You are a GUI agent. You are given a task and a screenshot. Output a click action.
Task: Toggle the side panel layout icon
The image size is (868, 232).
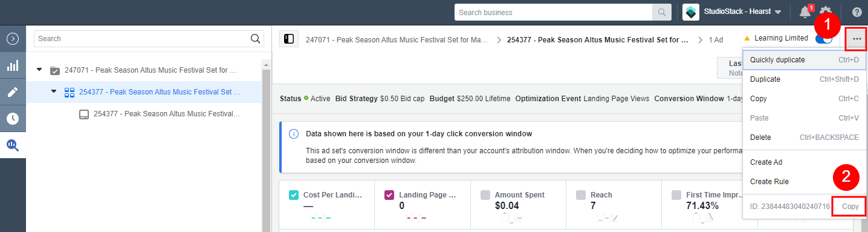pos(289,39)
